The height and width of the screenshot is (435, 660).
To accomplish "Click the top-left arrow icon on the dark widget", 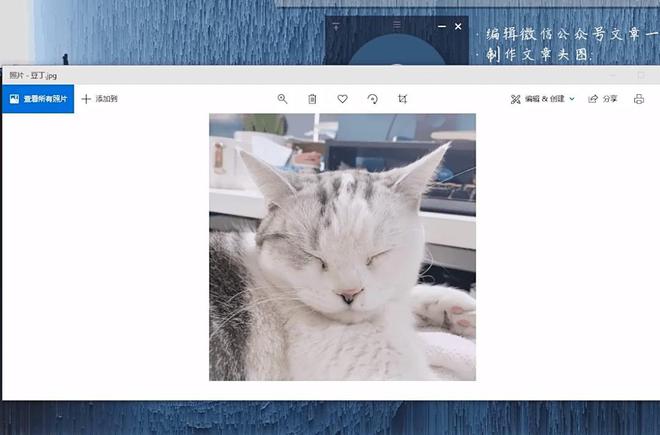I will [x=336, y=25].
